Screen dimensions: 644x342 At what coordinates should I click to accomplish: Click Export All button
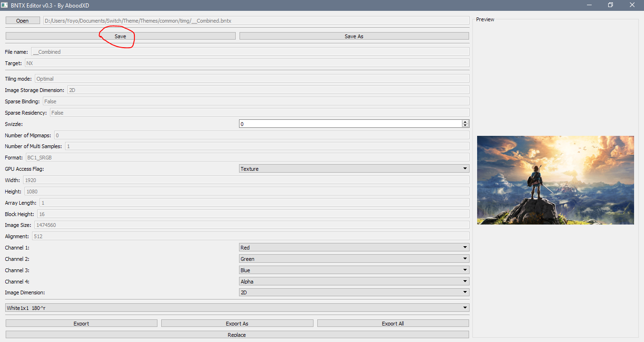393,323
